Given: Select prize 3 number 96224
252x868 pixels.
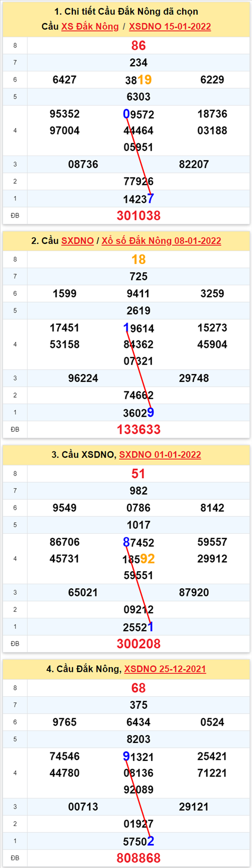Looking at the screenshot, I should [x=83, y=378].
